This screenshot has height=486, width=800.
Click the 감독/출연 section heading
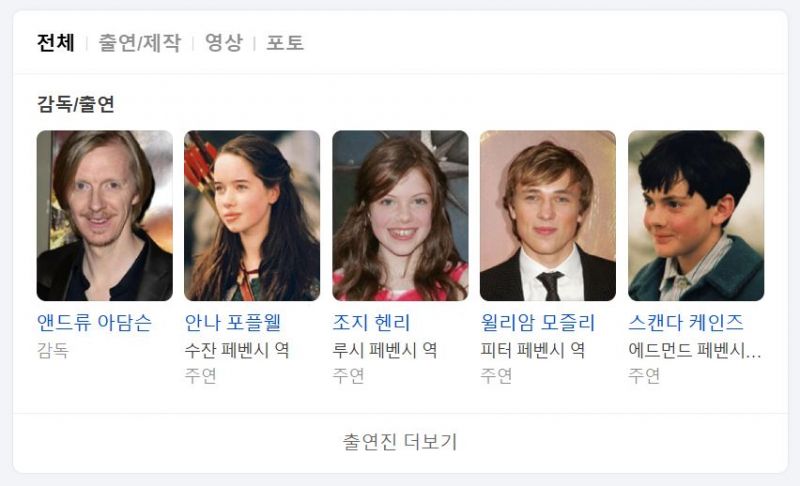click(x=76, y=104)
